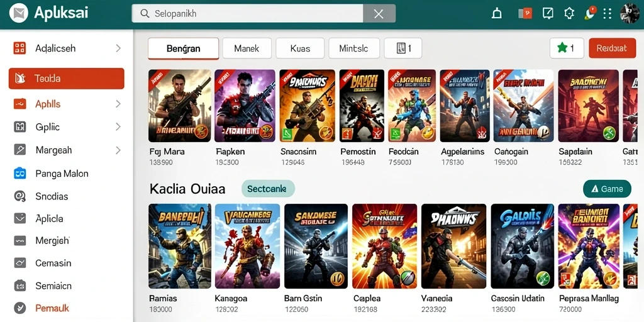Viewport: 644px width, 322px height.
Task: Click the Selopanikh search field
Action: click(x=247, y=14)
